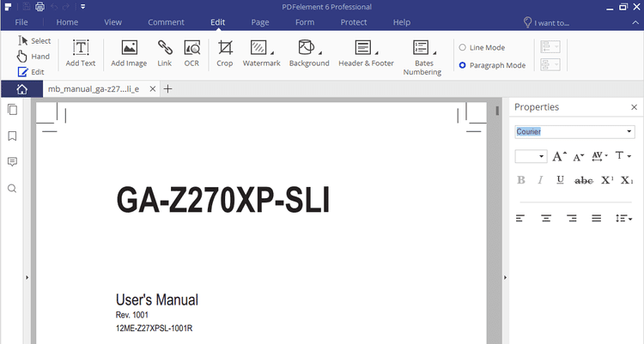Toggle underline formatting
The image size is (644, 344).
point(560,180)
